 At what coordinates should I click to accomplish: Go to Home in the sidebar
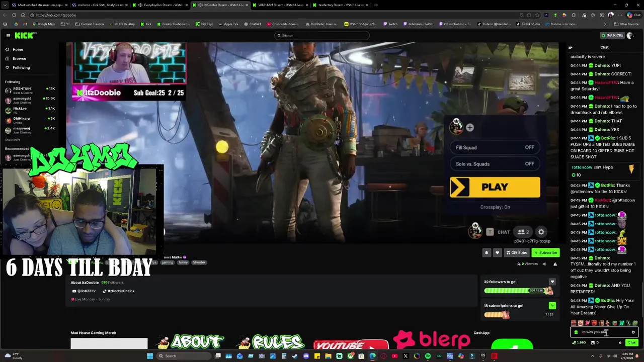18,49
